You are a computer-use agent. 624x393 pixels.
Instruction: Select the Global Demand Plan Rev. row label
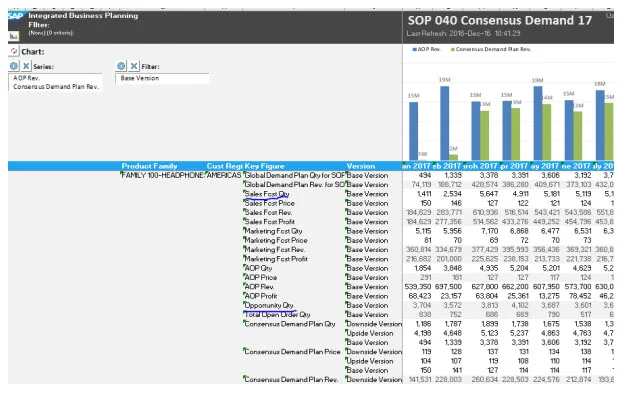click(x=294, y=185)
